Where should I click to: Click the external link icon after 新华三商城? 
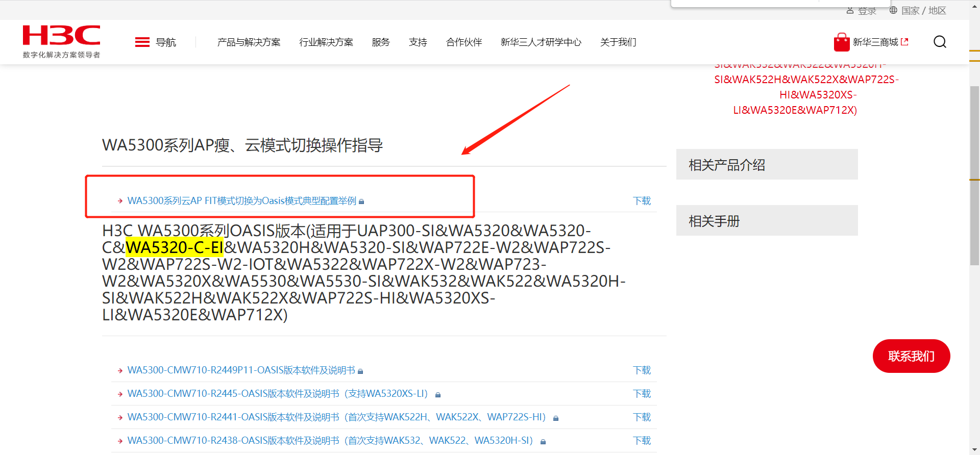904,42
